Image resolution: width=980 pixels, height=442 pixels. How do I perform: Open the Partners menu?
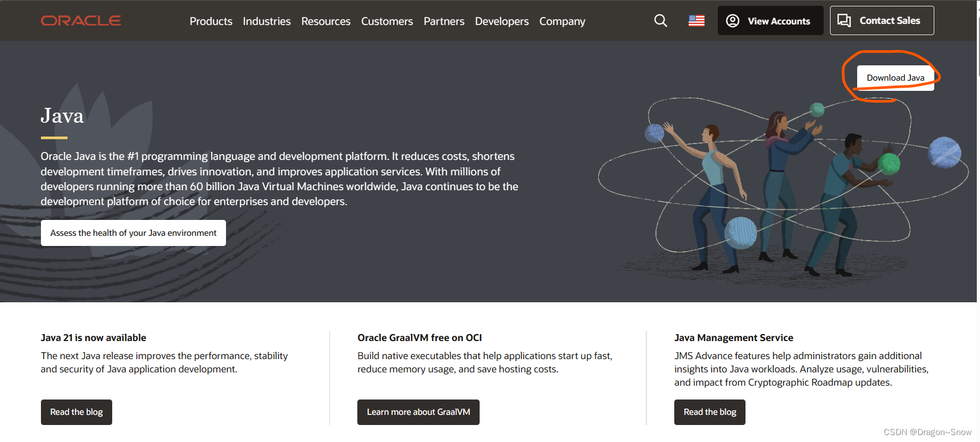tap(444, 21)
